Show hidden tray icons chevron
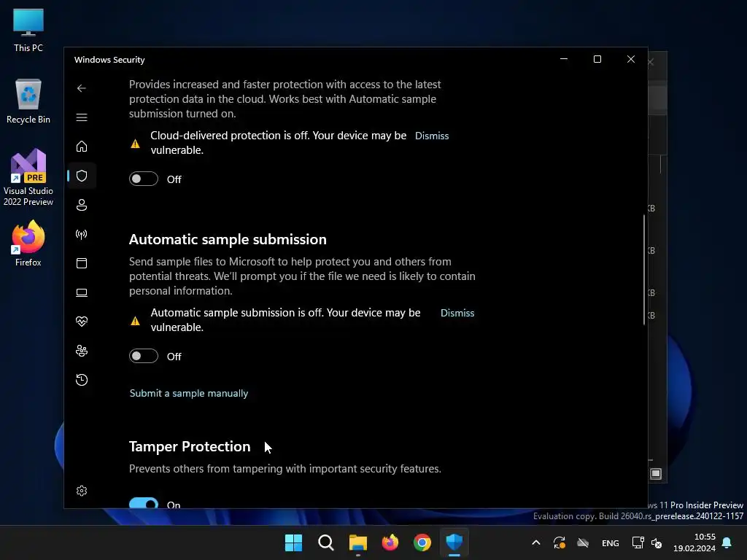Screen dimensions: 747x560 click(536, 542)
